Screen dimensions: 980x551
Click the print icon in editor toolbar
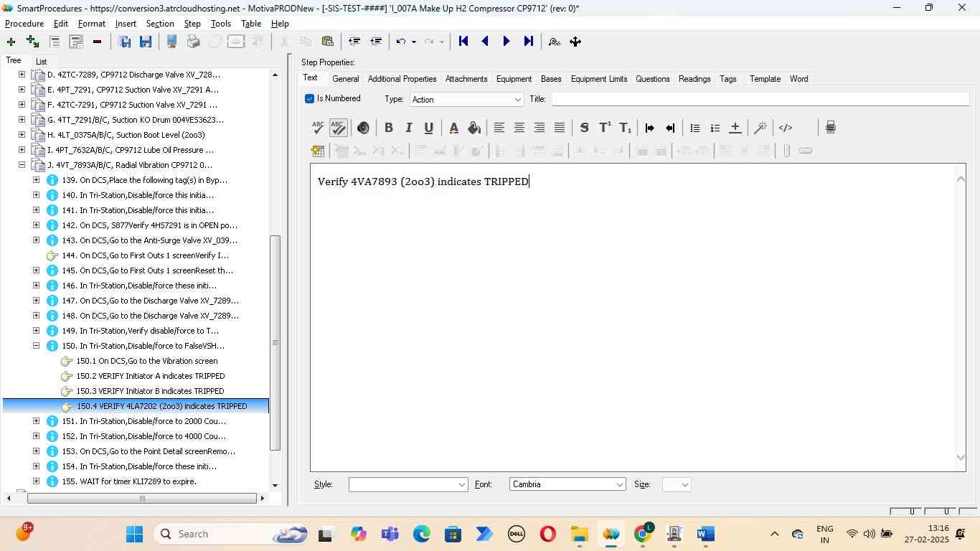(830, 128)
